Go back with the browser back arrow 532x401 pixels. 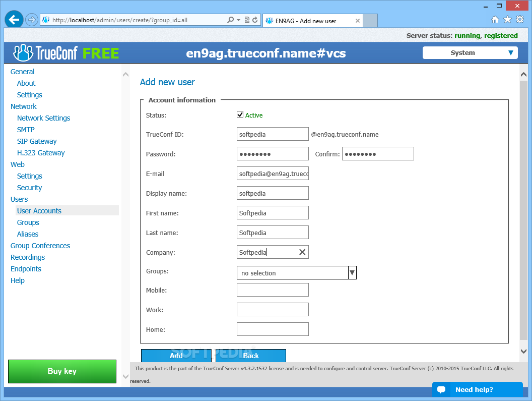[14, 20]
